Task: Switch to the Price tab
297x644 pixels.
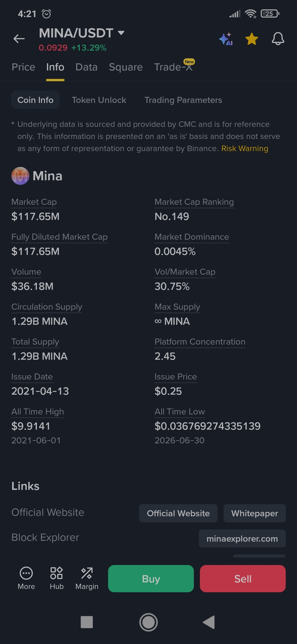Action: coord(23,67)
